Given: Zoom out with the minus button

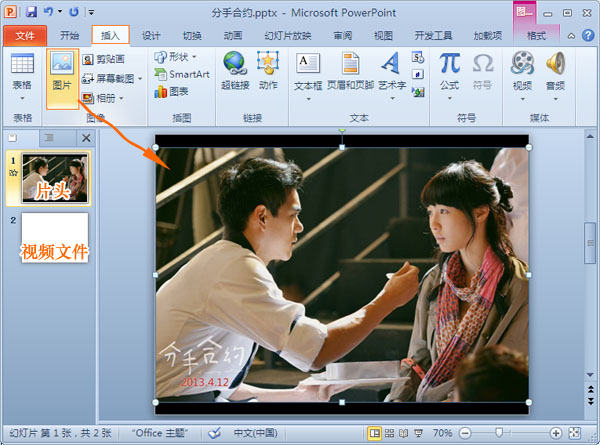Looking at the screenshot, I should [465, 433].
